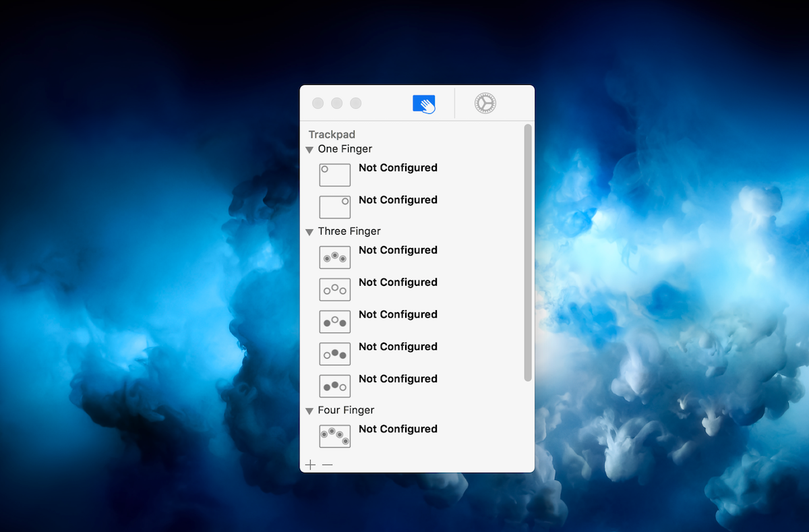Select the one-finger top-right corner gesture icon
The width and height of the screenshot is (809, 532).
click(334, 207)
